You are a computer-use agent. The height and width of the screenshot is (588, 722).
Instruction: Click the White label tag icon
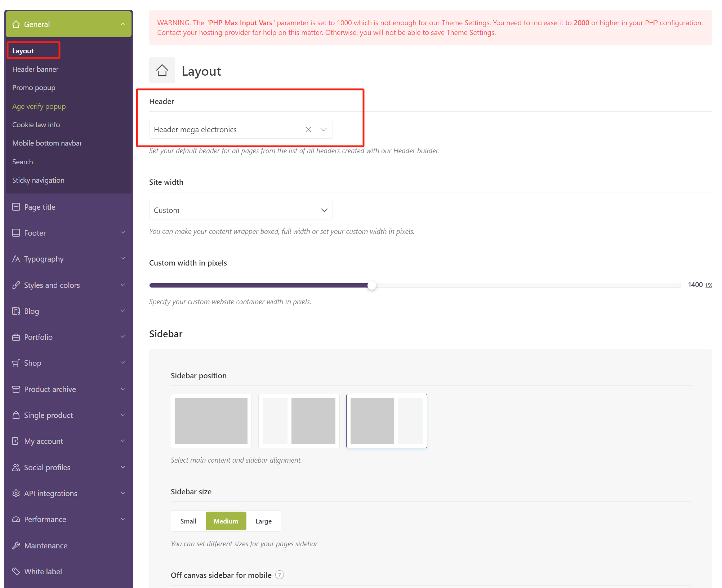16,571
